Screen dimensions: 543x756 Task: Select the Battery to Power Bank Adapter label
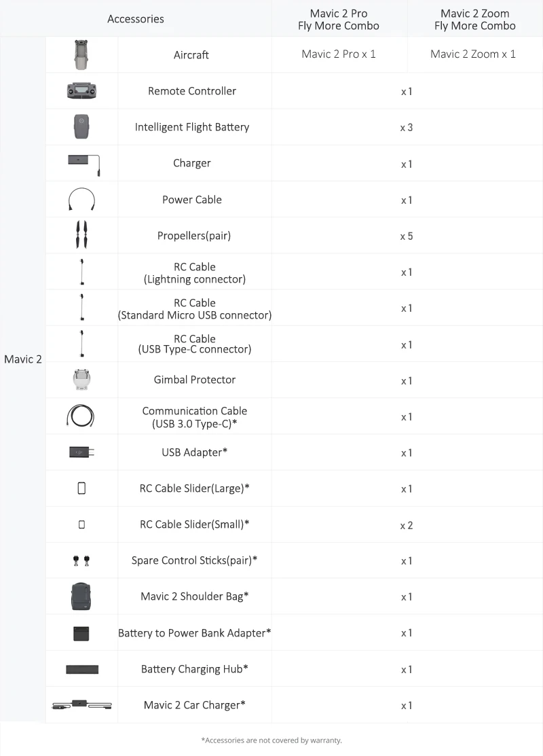[x=195, y=632]
